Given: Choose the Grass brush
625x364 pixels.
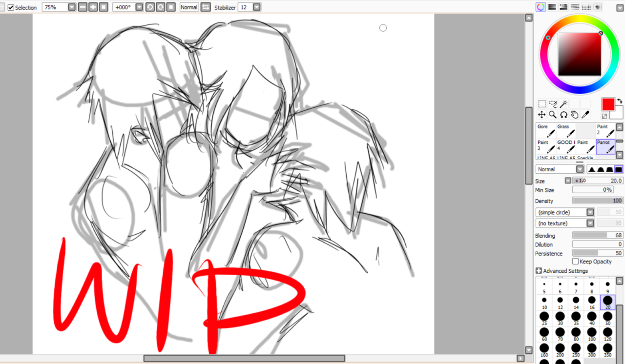Looking at the screenshot, I should coord(566,131).
